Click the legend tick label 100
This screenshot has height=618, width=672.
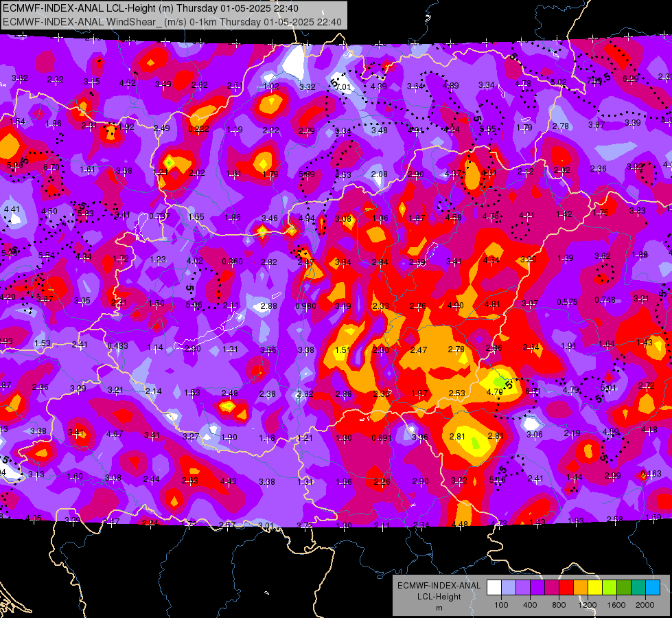pos(502,605)
